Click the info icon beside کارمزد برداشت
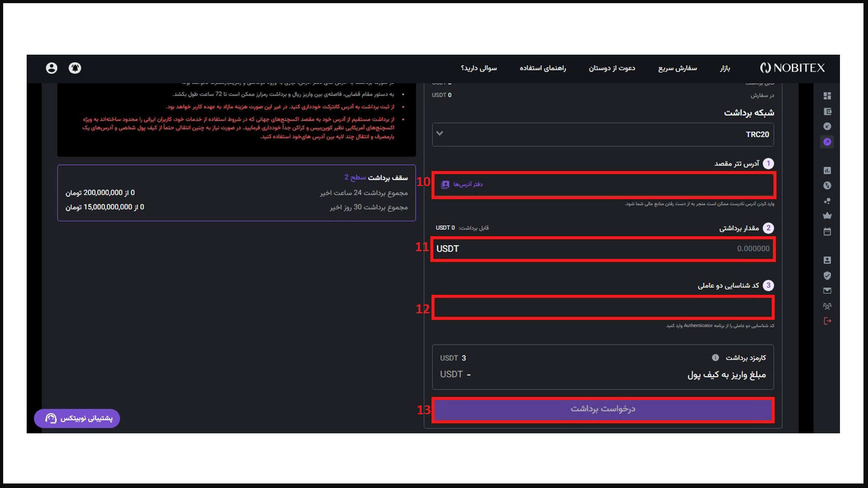Screen dimensions: 868x488 715,357
